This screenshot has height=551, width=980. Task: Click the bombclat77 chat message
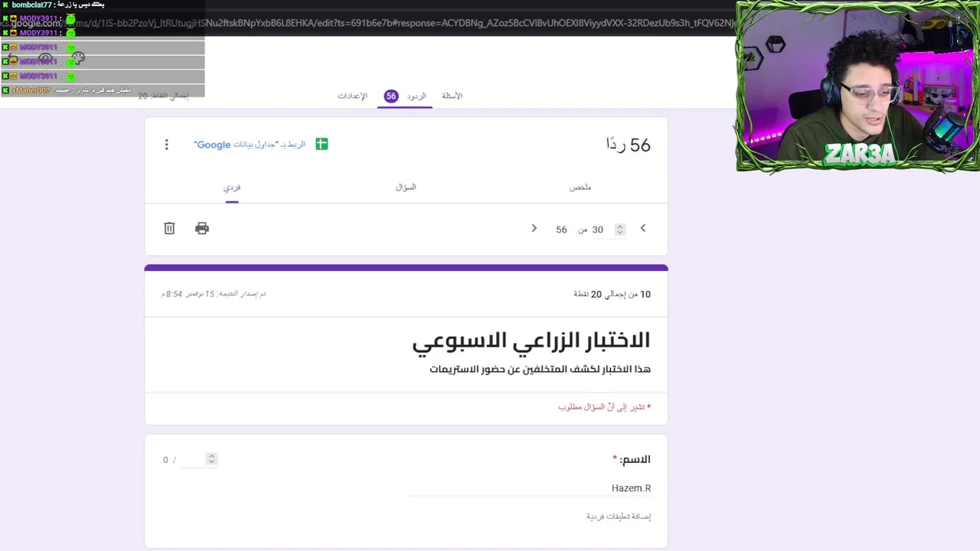coord(54,5)
